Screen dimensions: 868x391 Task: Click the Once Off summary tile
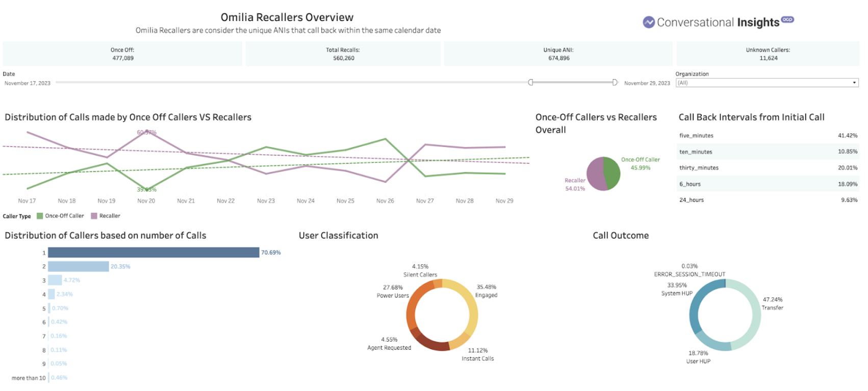pos(122,54)
